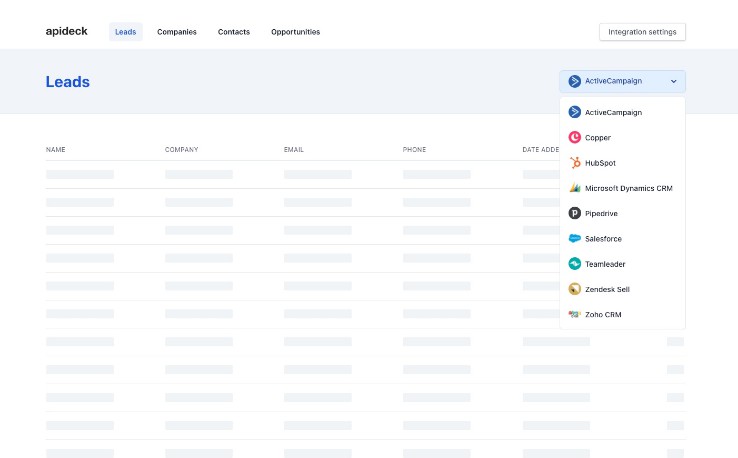The height and width of the screenshot is (458, 738).
Task: Click the Copper logo icon
Action: [574, 137]
